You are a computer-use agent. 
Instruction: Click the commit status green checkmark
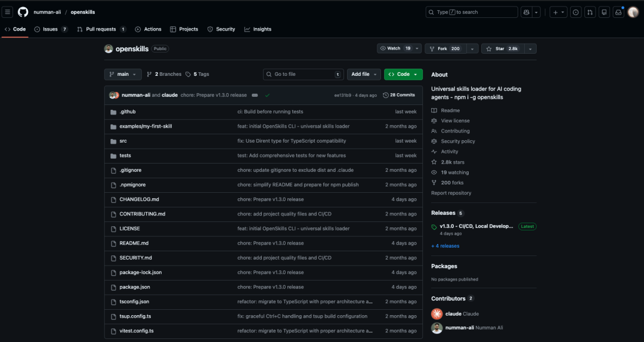[x=268, y=95]
